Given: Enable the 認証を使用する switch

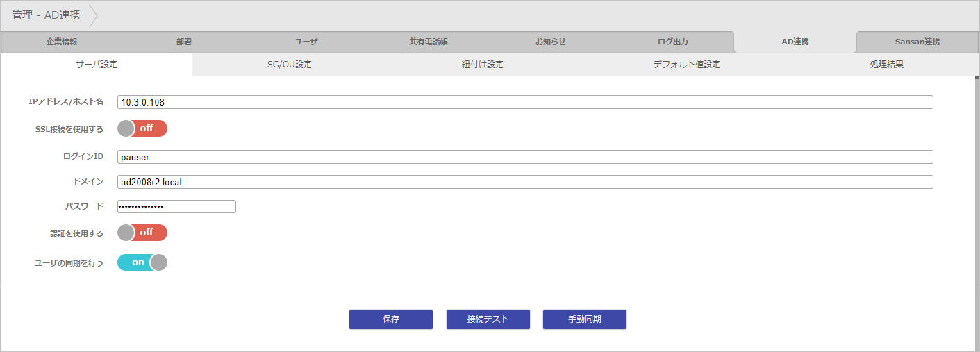Looking at the screenshot, I should pos(142,233).
